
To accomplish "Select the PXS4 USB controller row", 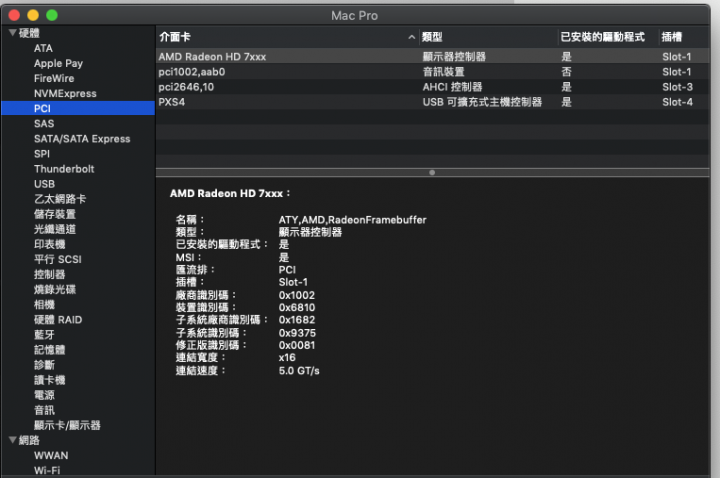I will tap(432, 102).
